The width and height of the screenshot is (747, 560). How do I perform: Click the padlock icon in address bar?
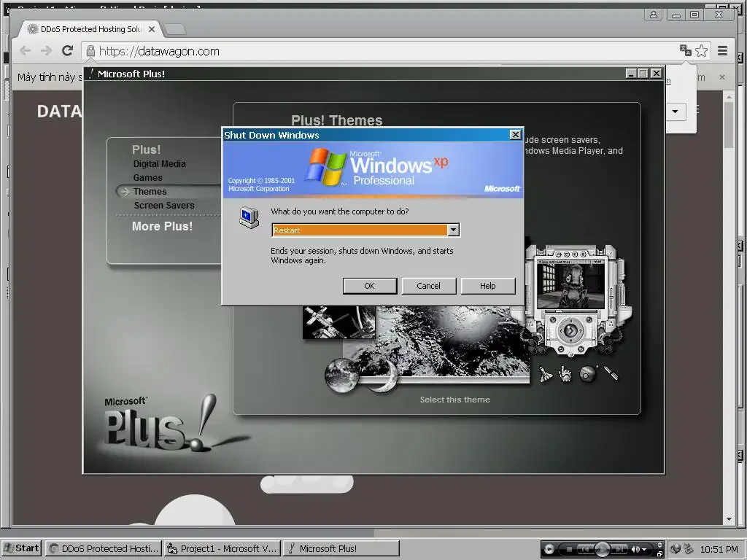point(90,50)
